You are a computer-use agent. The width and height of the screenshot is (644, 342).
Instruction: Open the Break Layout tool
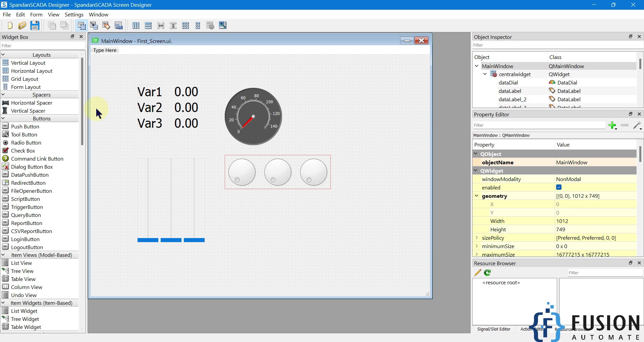pos(210,25)
